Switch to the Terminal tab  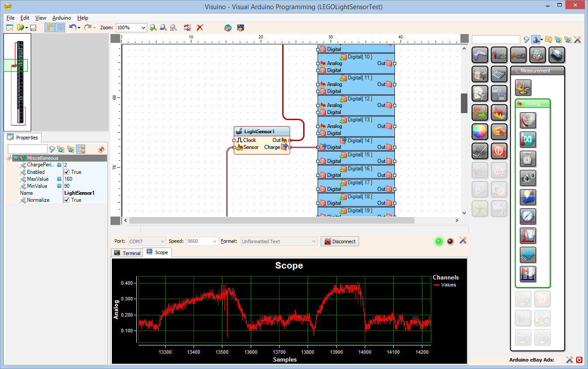pyautogui.click(x=127, y=252)
